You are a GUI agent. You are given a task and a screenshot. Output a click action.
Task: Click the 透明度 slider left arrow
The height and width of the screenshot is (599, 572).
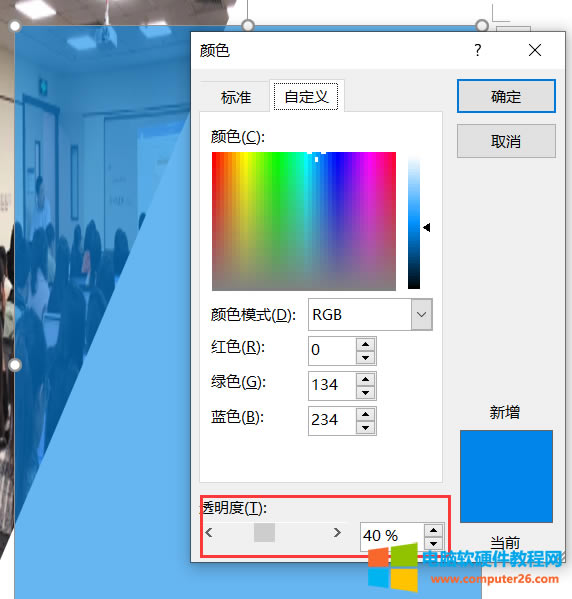(209, 532)
